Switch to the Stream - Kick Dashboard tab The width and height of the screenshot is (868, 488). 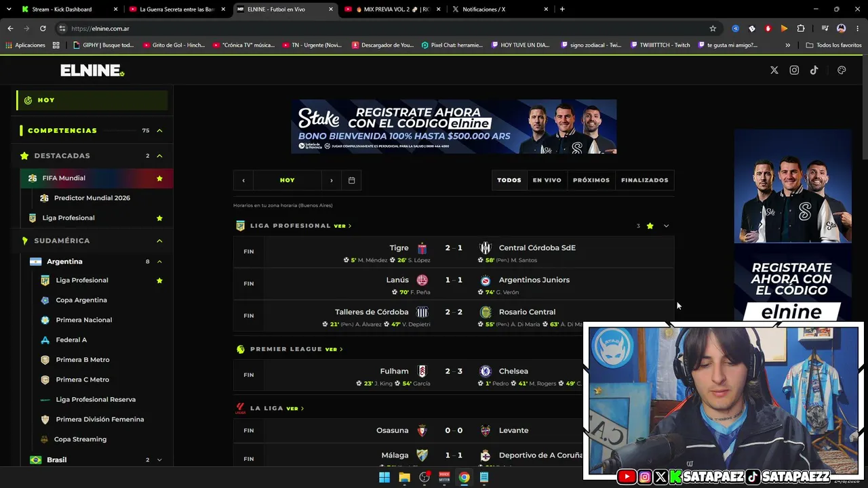[x=69, y=9]
